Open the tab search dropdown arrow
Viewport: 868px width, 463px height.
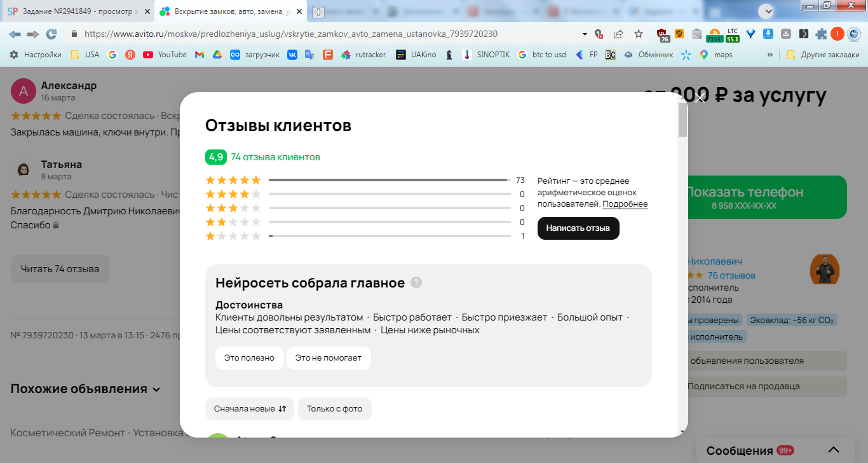pyautogui.click(x=769, y=11)
